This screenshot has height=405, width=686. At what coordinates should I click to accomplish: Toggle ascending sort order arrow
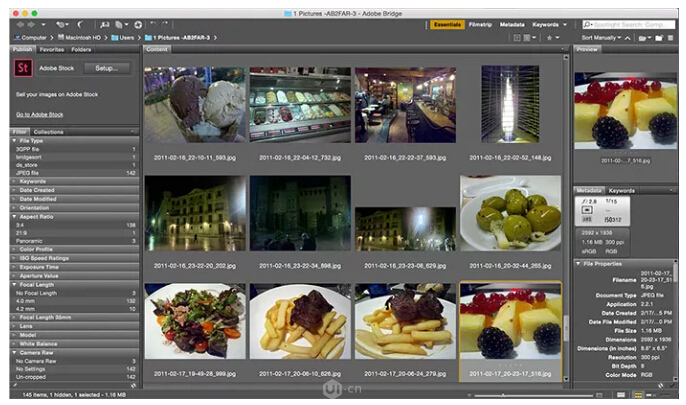tap(629, 37)
